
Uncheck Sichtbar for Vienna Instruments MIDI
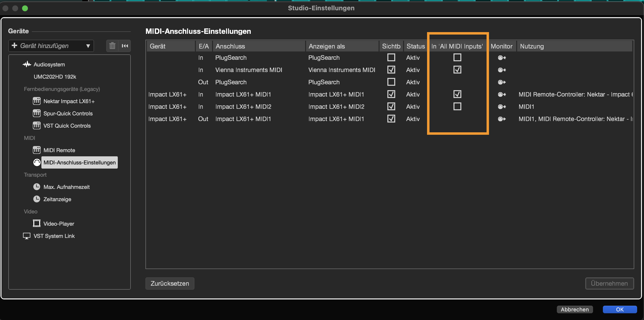click(391, 70)
